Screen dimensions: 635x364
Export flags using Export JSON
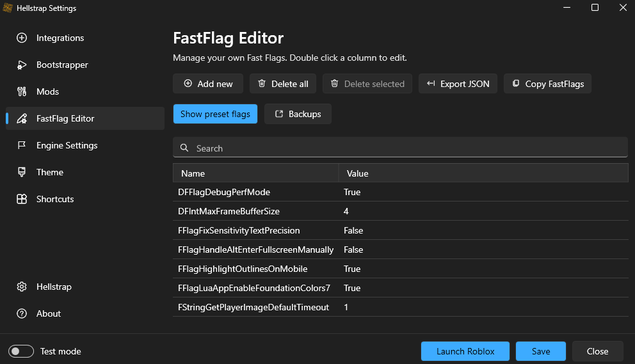(458, 84)
